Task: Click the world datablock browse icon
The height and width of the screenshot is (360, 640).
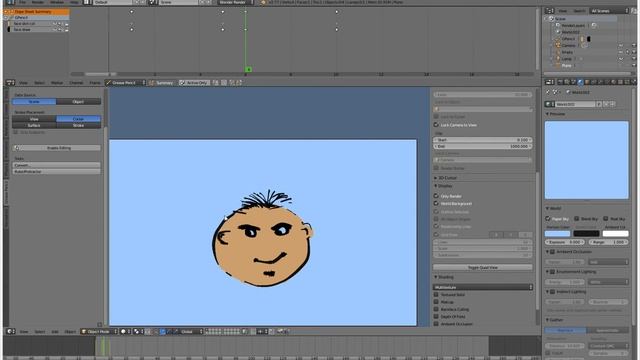Action: pos(549,104)
